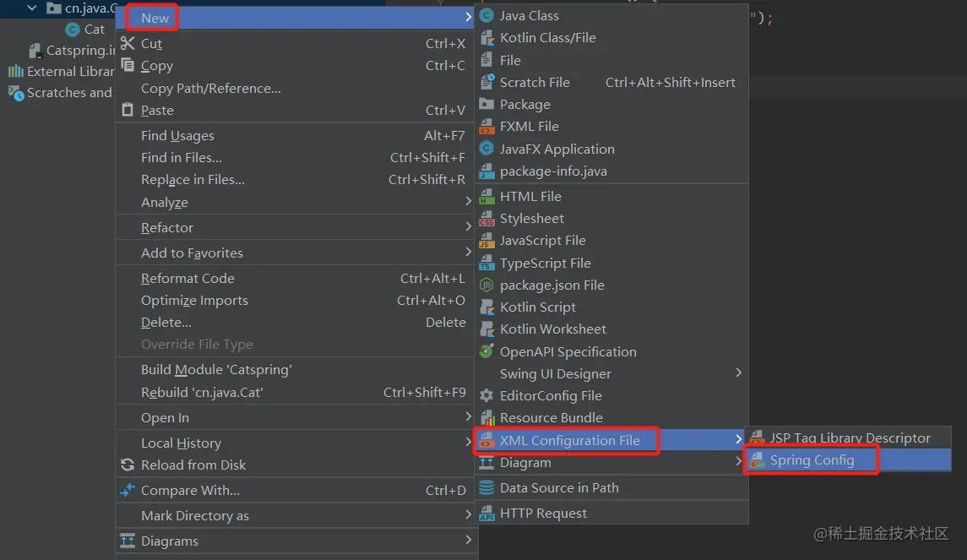
Task: Click the Data Source in Path icon
Action: tap(486, 487)
